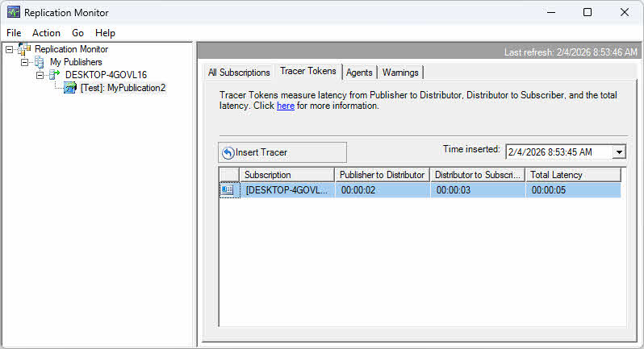
Task: Click the subscription row icon in the grid
Action: pyautogui.click(x=227, y=190)
